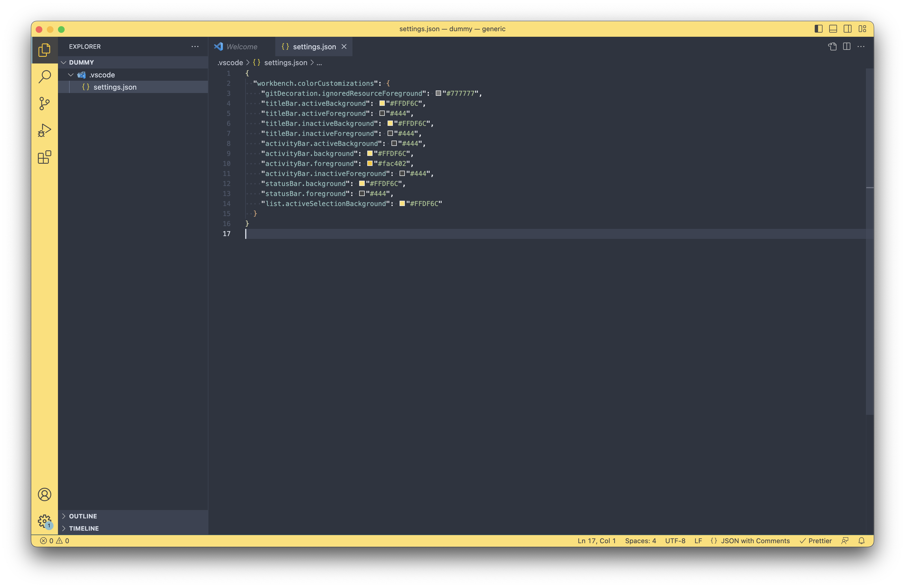Close the settings.json tab

click(x=344, y=46)
